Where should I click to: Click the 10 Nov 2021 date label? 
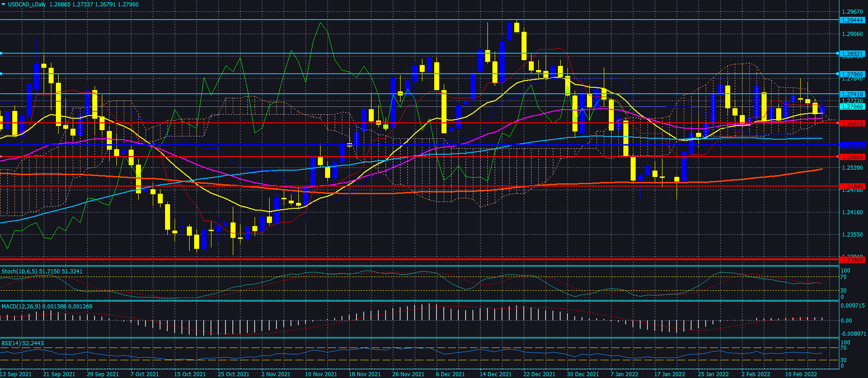click(321, 374)
